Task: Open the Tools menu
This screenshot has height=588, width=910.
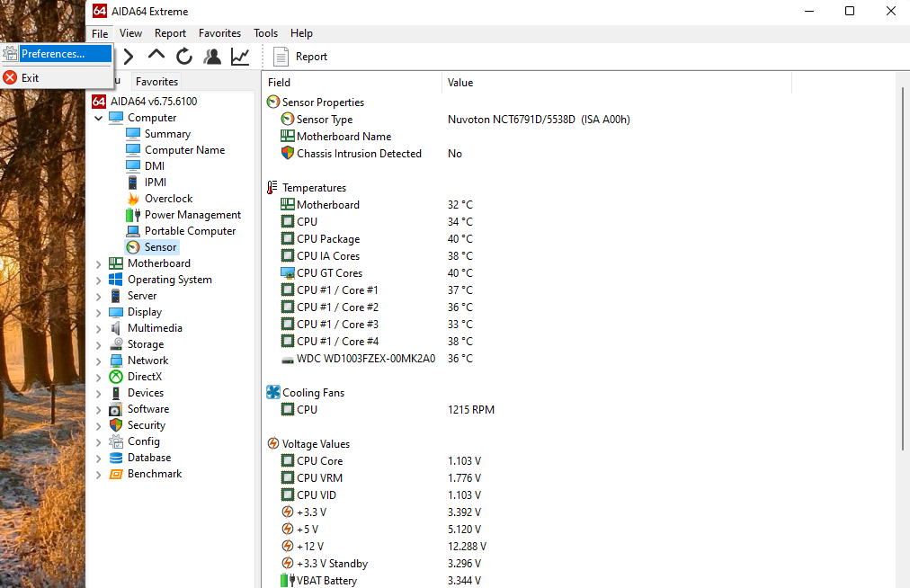Action: click(266, 33)
